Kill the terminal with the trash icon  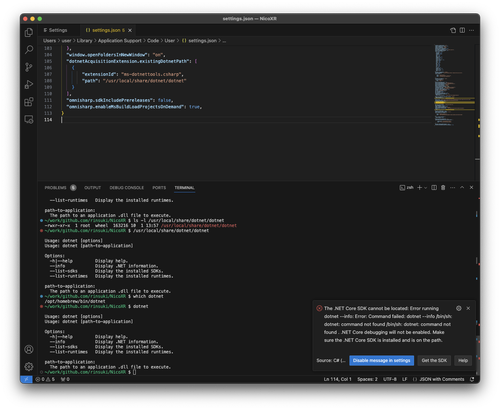pyautogui.click(x=443, y=188)
